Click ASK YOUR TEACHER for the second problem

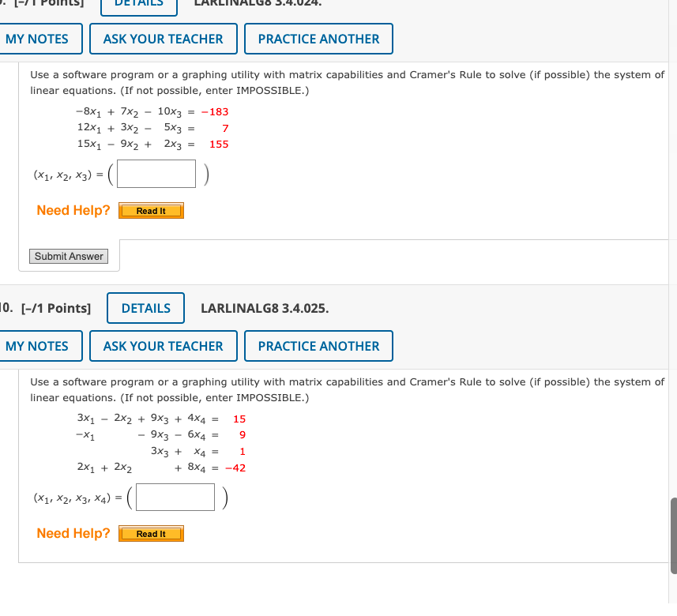point(163,346)
